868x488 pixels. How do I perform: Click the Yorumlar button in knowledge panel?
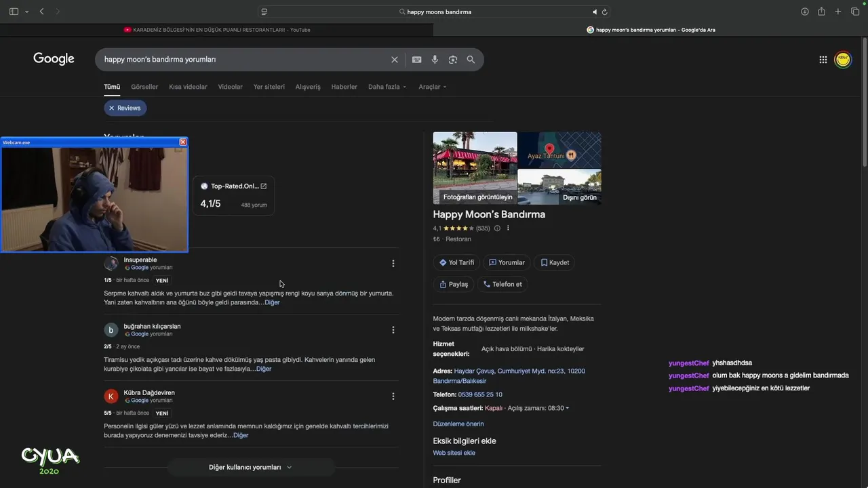[507, 262]
